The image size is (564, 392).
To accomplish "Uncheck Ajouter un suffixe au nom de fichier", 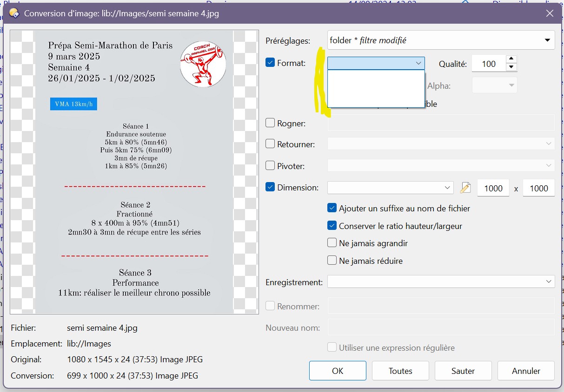I will click(332, 208).
